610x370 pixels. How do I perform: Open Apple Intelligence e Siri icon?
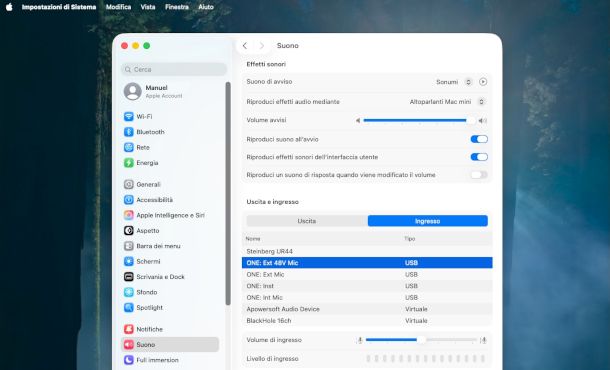pos(129,215)
